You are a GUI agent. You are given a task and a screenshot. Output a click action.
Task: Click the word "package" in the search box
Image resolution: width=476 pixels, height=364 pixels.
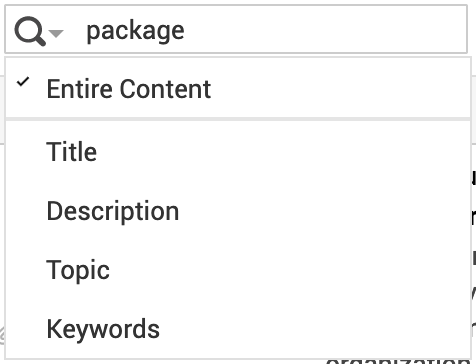pos(135,32)
